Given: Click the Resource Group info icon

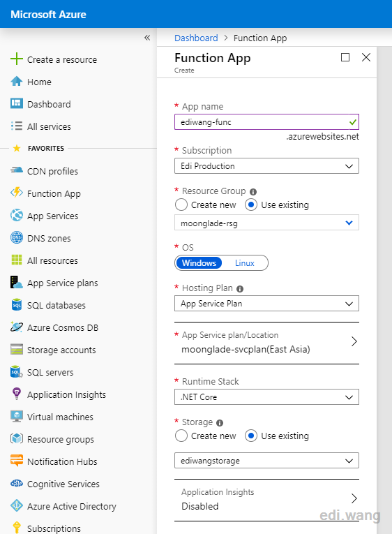Looking at the screenshot, I should [253, 192].
